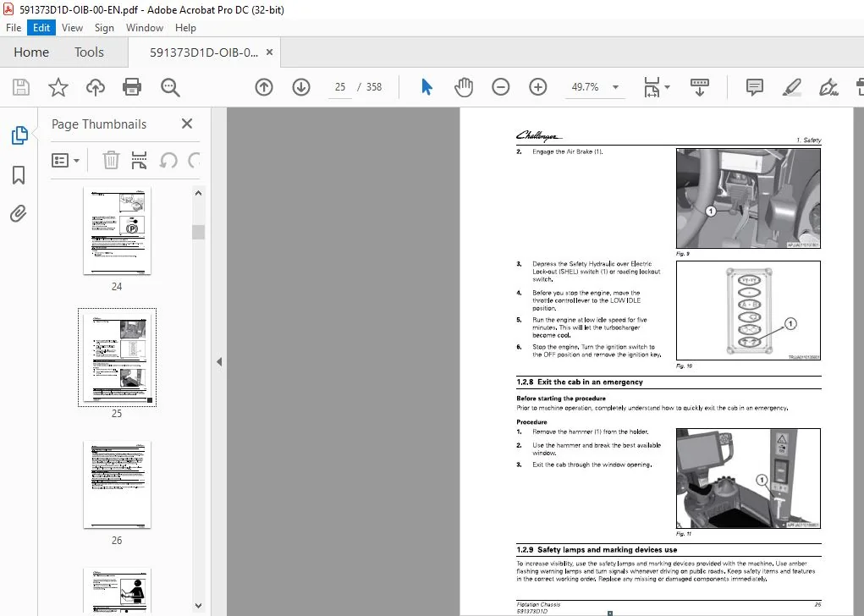Click the 'Page Thumbnails' panel title
The image size is (864, 616).
[99, 124]
